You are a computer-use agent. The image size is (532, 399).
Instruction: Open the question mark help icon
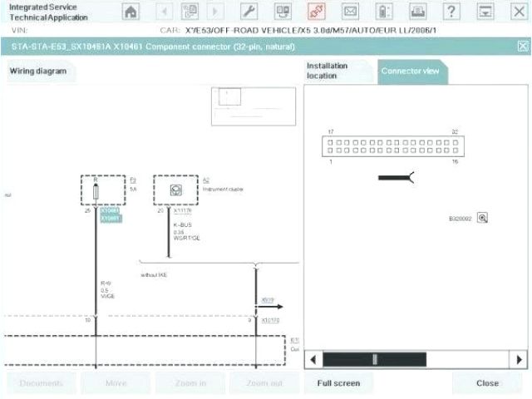(451, 12)
